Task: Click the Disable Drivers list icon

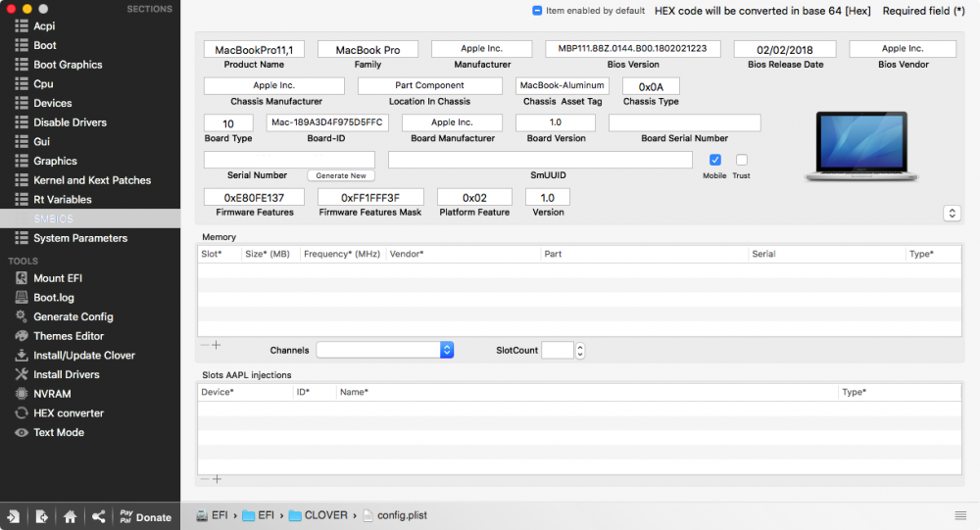Action: pos(22,122)
